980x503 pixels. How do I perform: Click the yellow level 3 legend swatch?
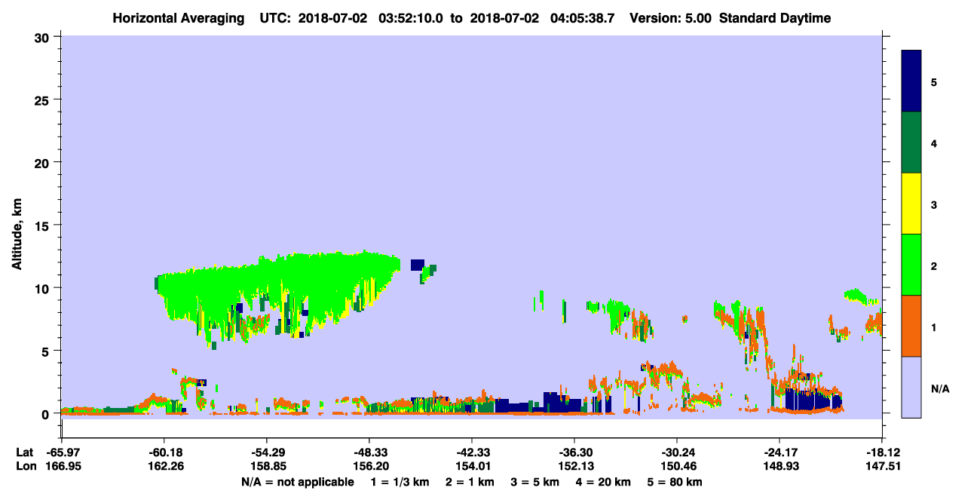[911, 204]
